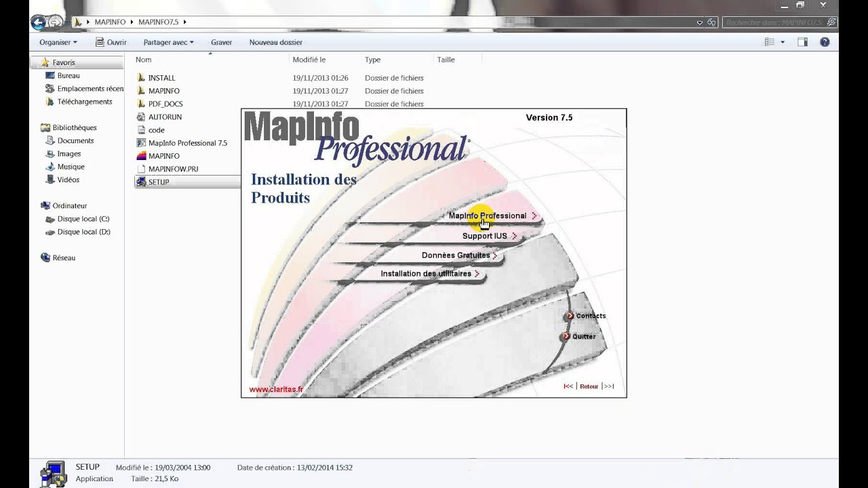Viewport: 868px width, 488px height.
Task: Sort by the Nom column header
Action: (x=143, y=60)
